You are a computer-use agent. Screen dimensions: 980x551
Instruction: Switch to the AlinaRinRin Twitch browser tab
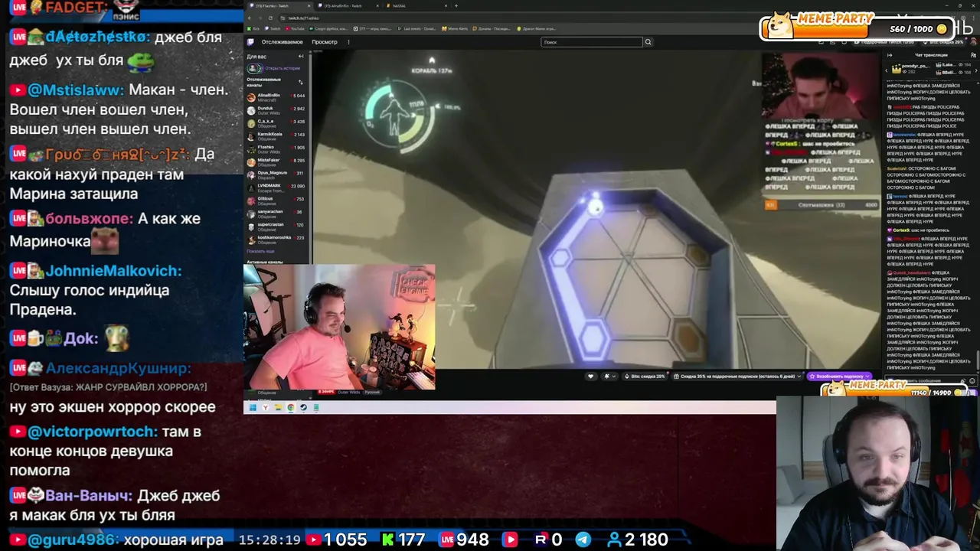pyautogui.click(x=349, y=6)
